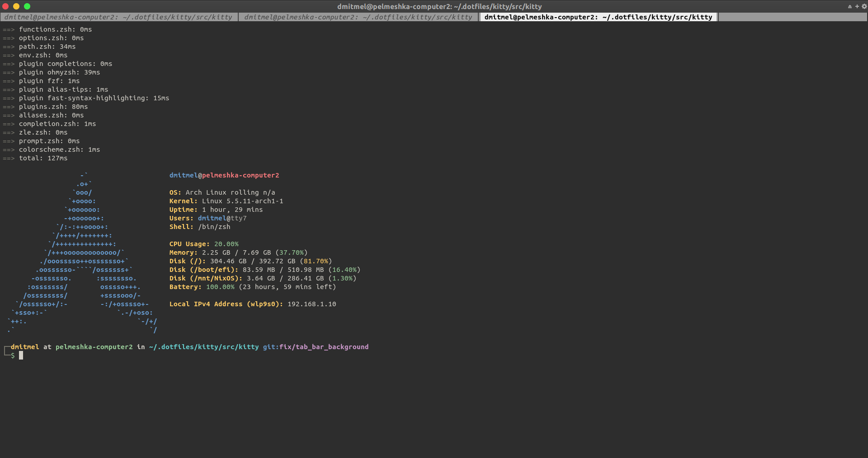Viewport: 868px width, 458px height.
Task: Close the window with the red button
Action: (5, 6)
